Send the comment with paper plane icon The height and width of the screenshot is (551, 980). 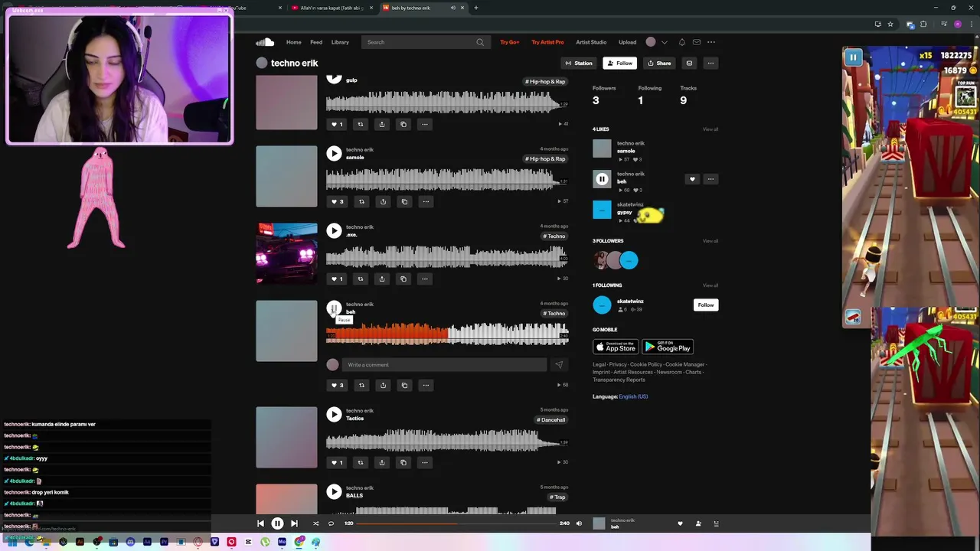[559, 365]
